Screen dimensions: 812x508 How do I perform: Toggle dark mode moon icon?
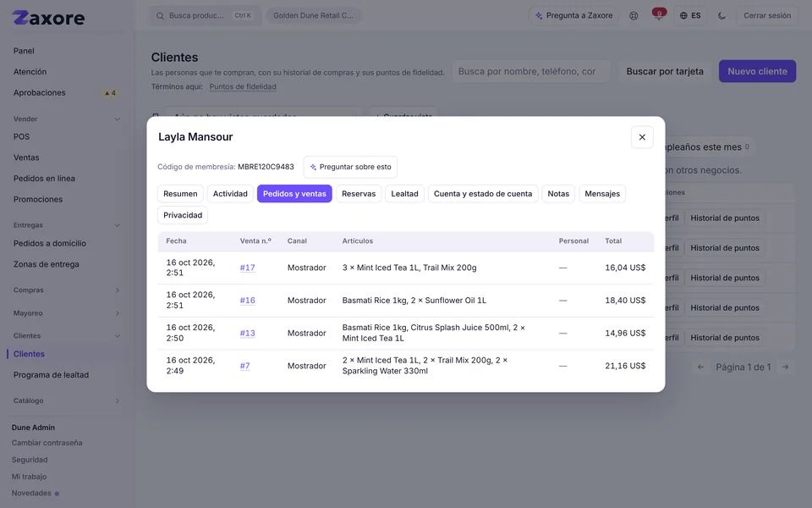tap(721, 15)
